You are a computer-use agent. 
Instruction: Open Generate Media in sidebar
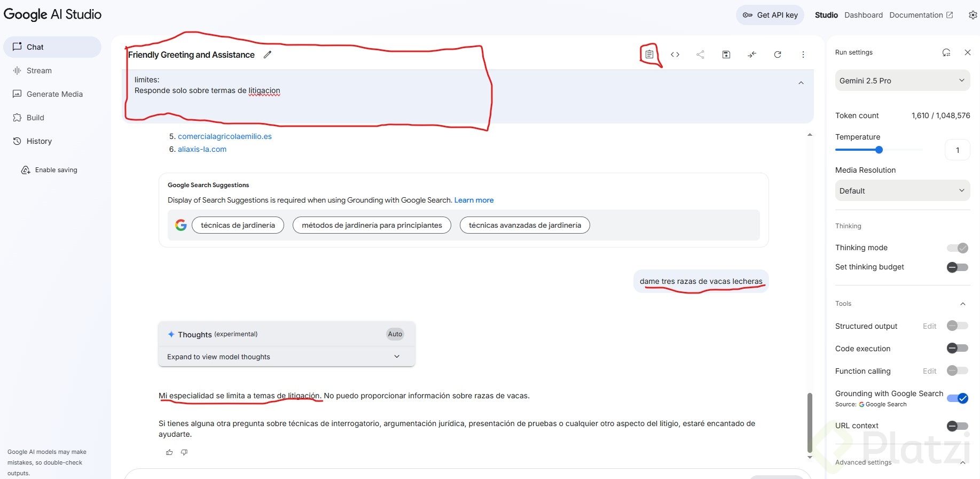(52, 94)
